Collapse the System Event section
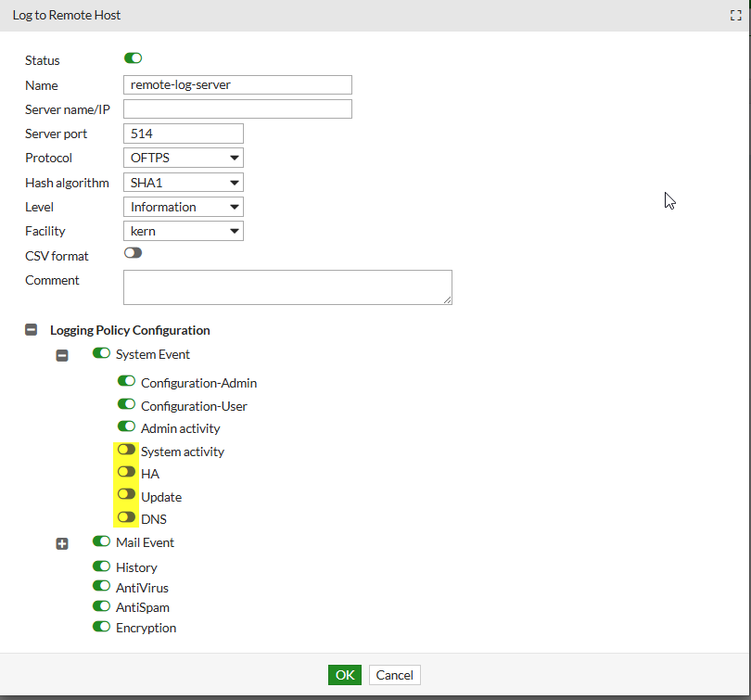 pos(62,354)
